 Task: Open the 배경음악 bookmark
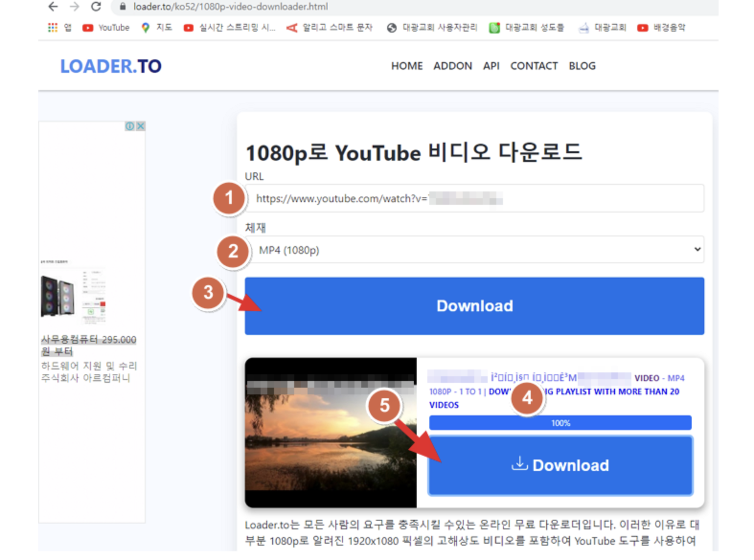662,28
